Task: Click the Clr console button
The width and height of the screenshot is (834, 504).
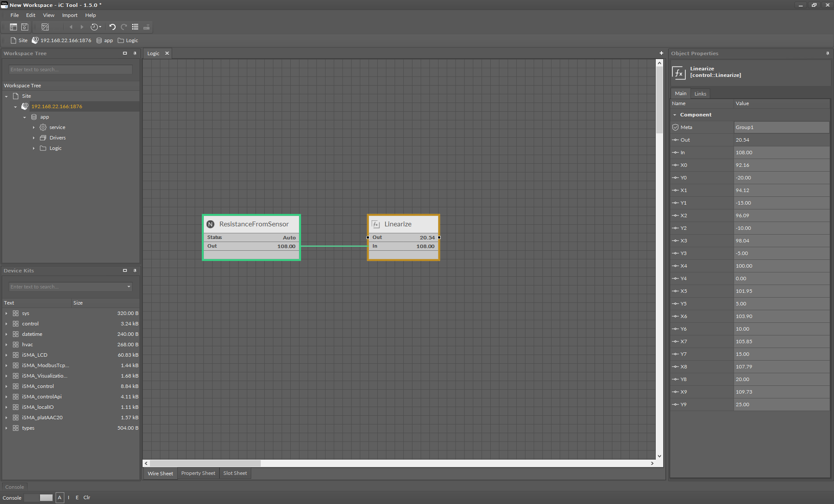Action: click(87, 497)
